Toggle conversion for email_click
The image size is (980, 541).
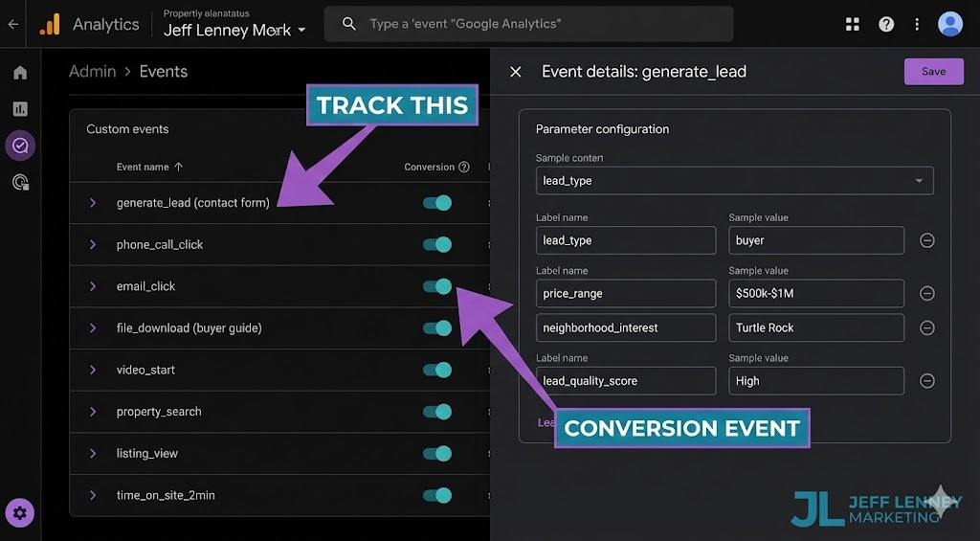click(x=437, y=286)
